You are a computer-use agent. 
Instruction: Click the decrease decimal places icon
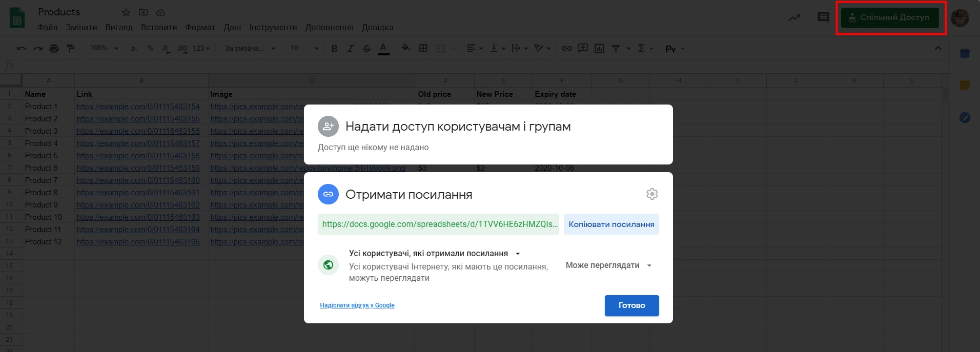tap(166, 48)
